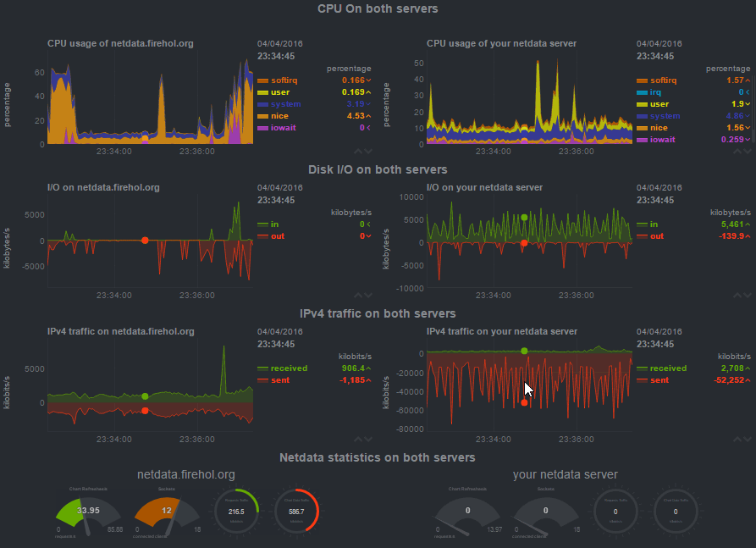Click the orange Sockets gauge showing 12
This screenshot has height=548, width=756.
click(166, 512)
